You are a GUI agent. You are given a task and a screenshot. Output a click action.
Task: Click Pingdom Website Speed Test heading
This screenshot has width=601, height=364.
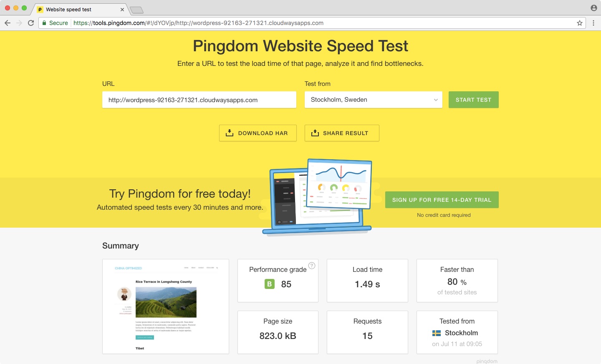click(x=300, y=46)
